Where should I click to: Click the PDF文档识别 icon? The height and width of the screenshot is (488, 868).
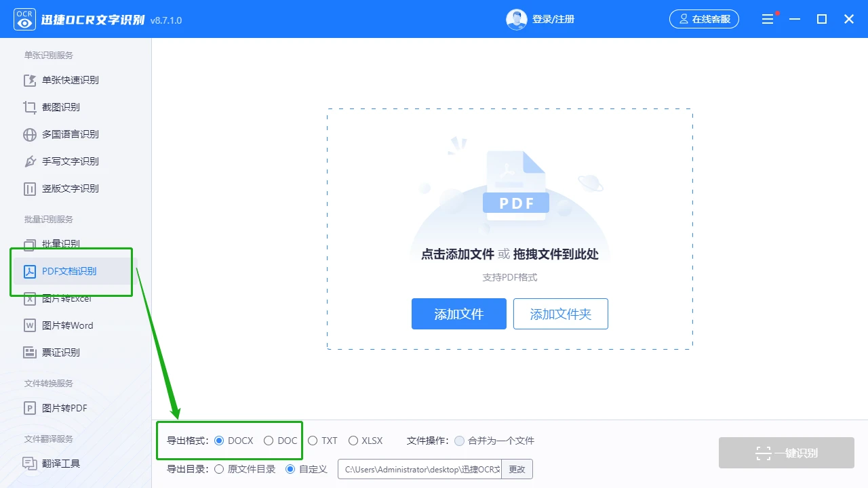(30, 271)
